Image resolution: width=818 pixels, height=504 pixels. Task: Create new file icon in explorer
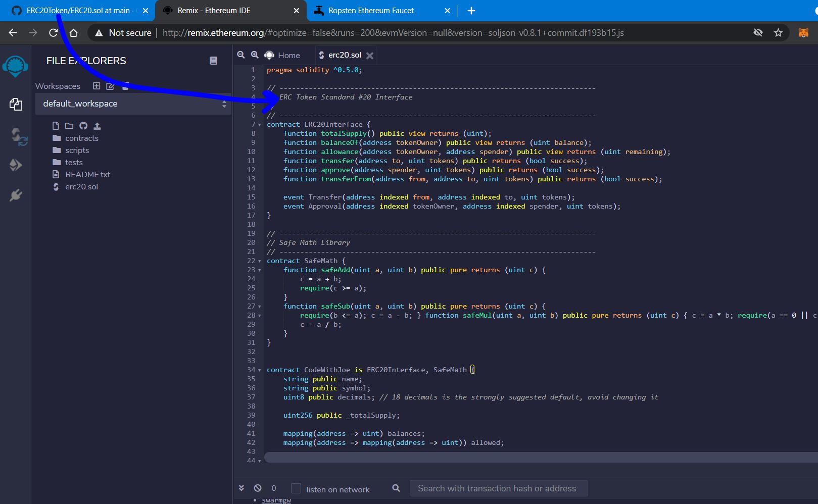[x=56, y=126]
